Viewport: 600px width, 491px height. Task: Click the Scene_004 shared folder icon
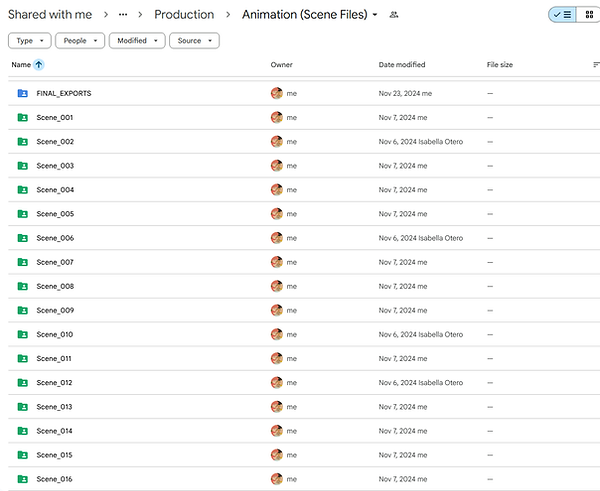pos(23,189)
